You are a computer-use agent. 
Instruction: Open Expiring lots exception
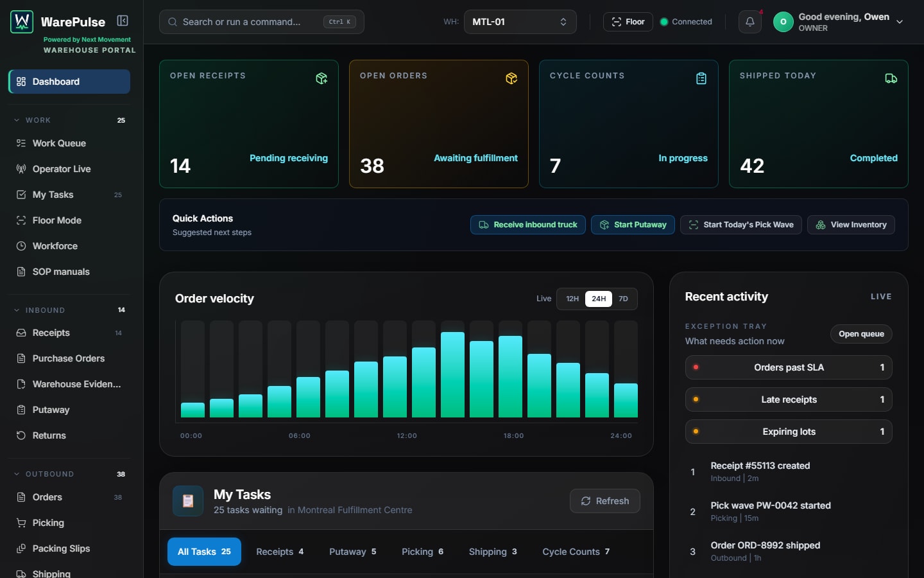(x=789, y=432)
